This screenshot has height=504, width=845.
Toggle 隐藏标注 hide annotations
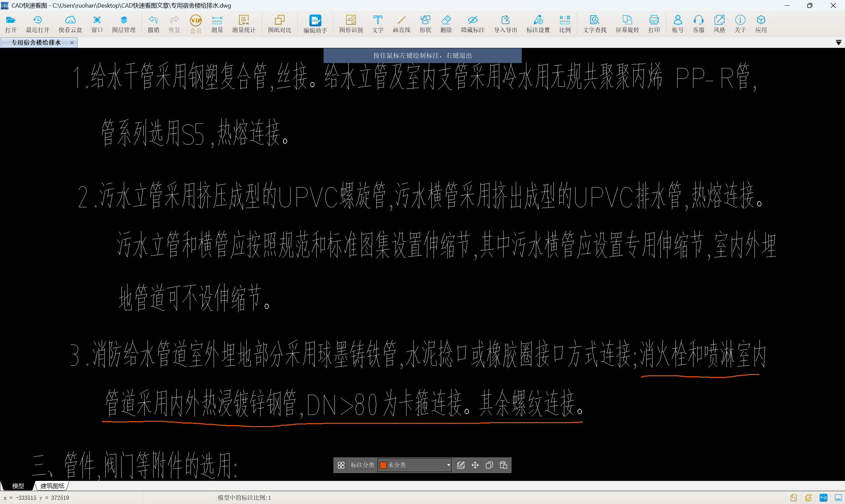point(472,24)
